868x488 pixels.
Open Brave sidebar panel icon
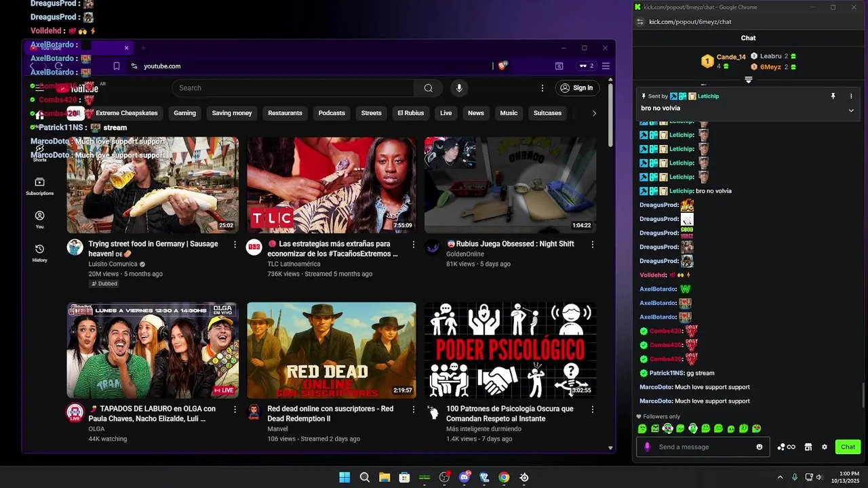tap(559, 66)
